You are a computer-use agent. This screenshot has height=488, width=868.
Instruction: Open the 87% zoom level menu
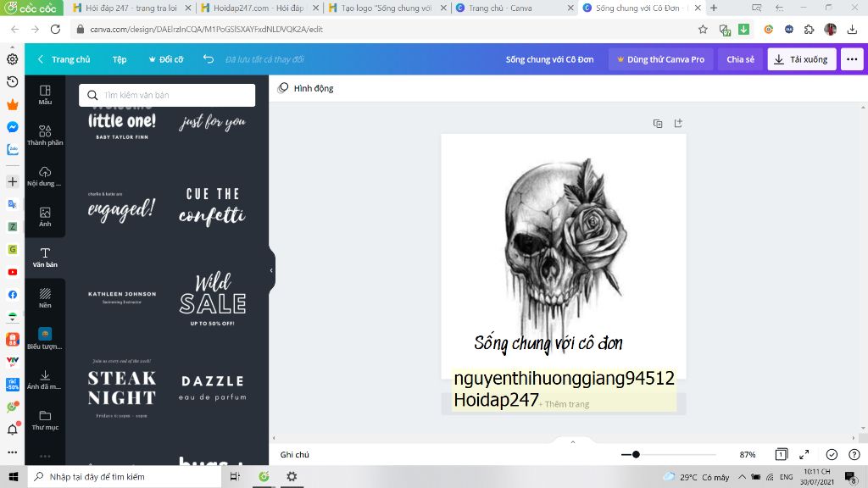point(748,454)
